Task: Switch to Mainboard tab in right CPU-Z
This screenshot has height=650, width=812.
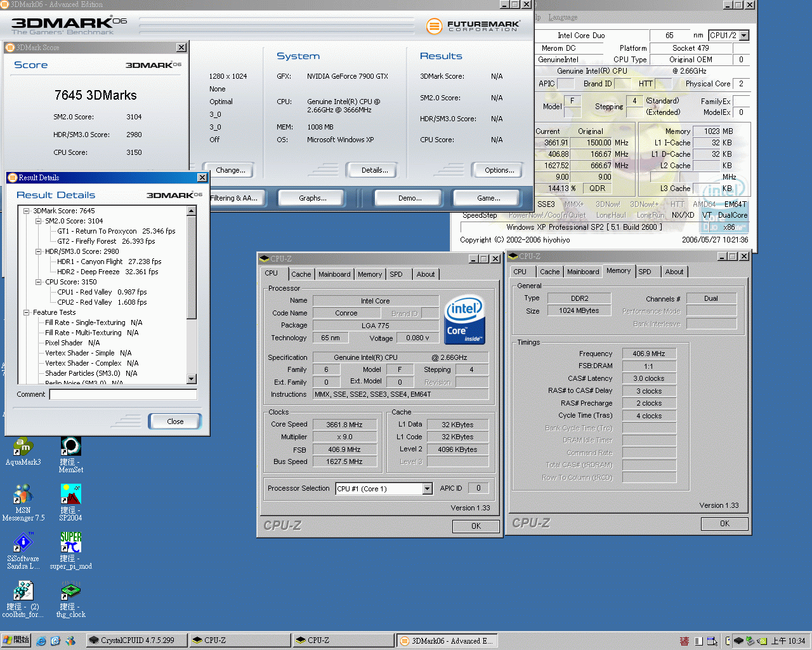Action: (583, 272)
